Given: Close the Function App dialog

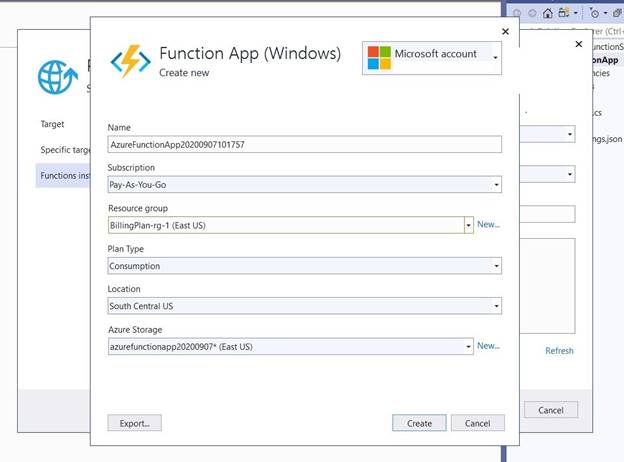Looking at the screenshot, I should click(x=505, y=31).
